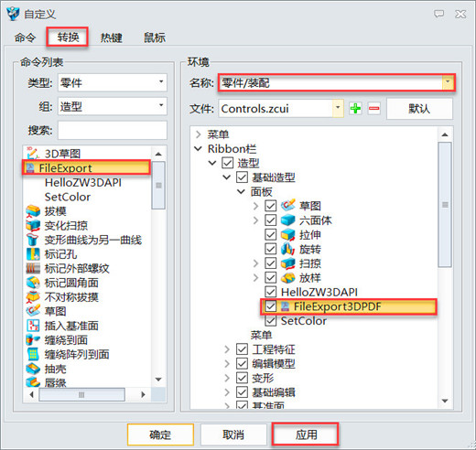Screen dimensions: 476x450
Task: Select the 拔模 command icon in list
Action: point(33,211)
